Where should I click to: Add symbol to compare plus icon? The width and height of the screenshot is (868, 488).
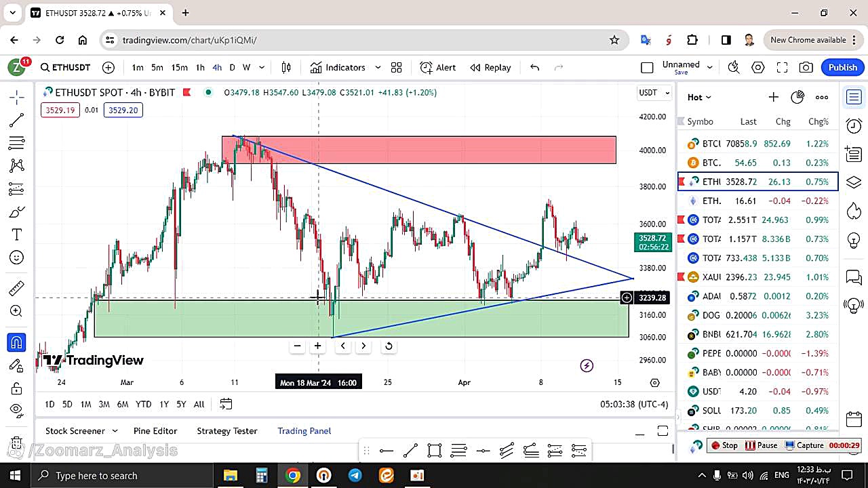108,67
